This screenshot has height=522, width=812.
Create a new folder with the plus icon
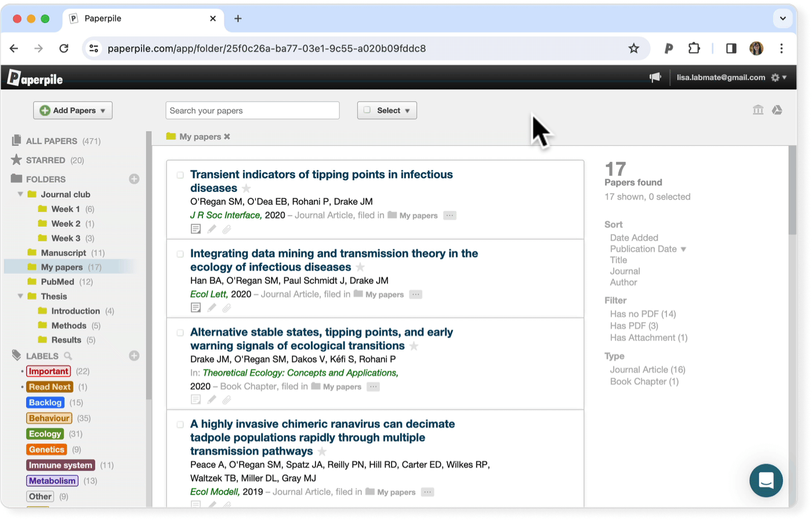pos(134,179)
